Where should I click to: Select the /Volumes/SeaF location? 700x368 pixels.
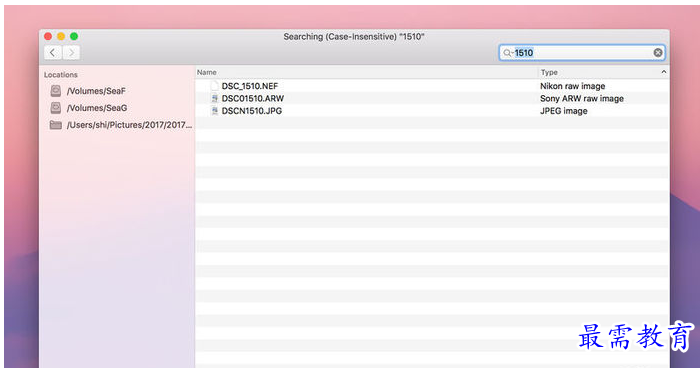pyautogui.click(x=96, y=91)
